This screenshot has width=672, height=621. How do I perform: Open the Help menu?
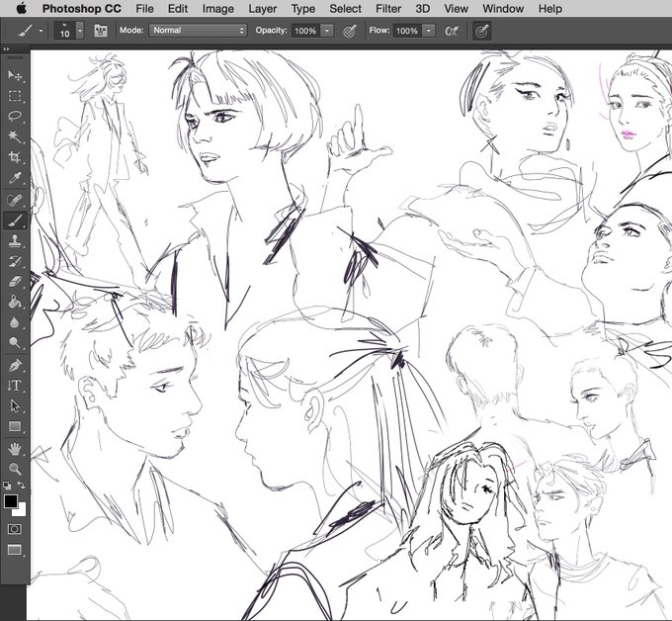[x=549, y=9]
